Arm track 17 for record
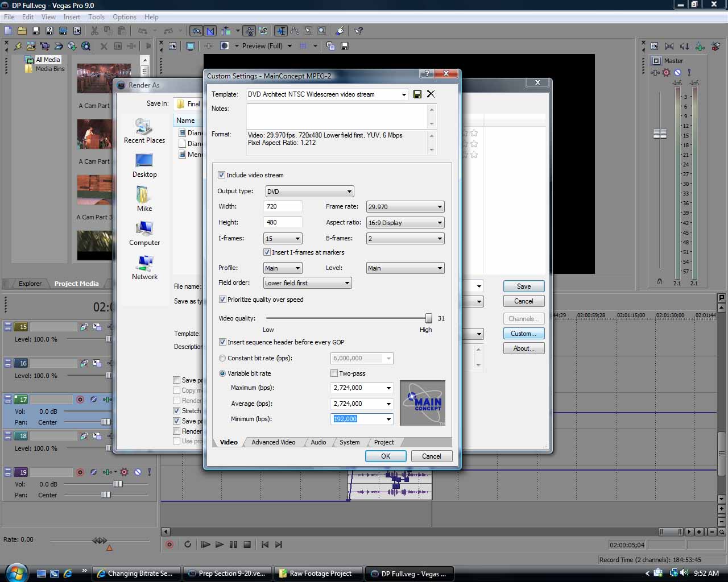The height and width of the screenshot is (582, 728). pyautogui.click(x=80, y=400)
